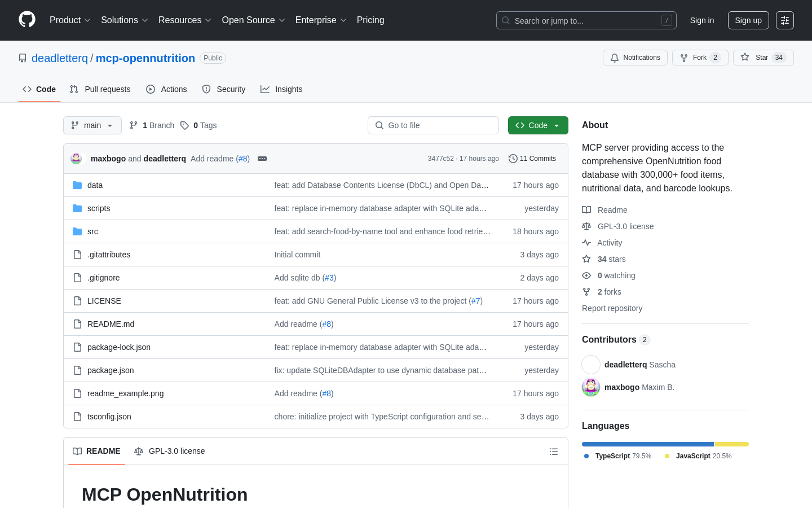The width and height of the screenshot is (812, 508).
Task: Switch to the Security tab
Action: click(224, 89)
